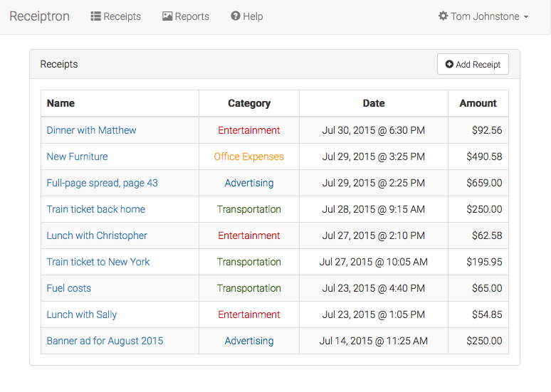Screen dimensions: 551x392
Task: Open the Lunch with Sally receipt
Action: coord(81,314)
